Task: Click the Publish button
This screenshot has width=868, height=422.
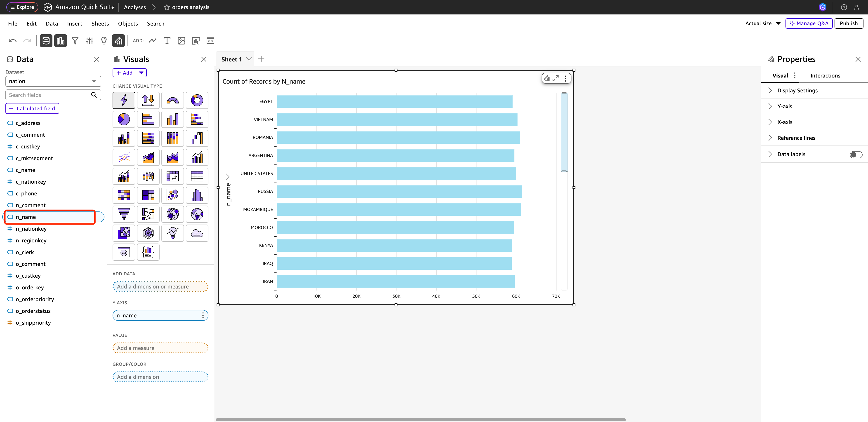Action: click(848, 23)
